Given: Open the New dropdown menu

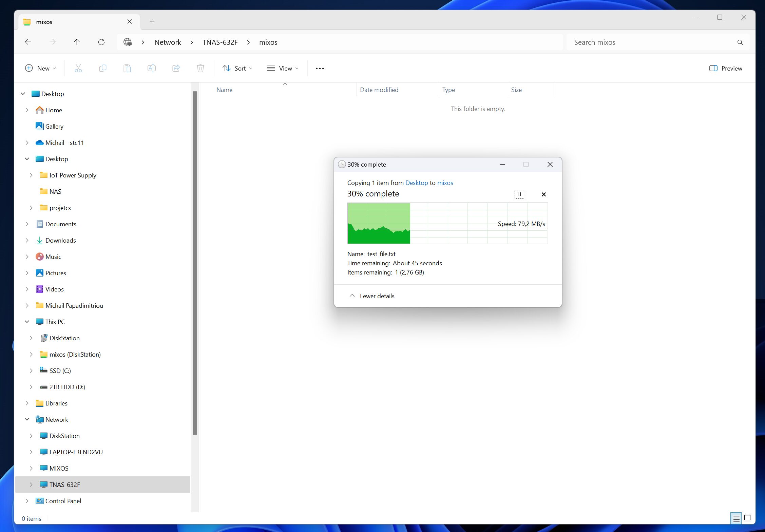Looking at the screenshot, I should point(40,69).
